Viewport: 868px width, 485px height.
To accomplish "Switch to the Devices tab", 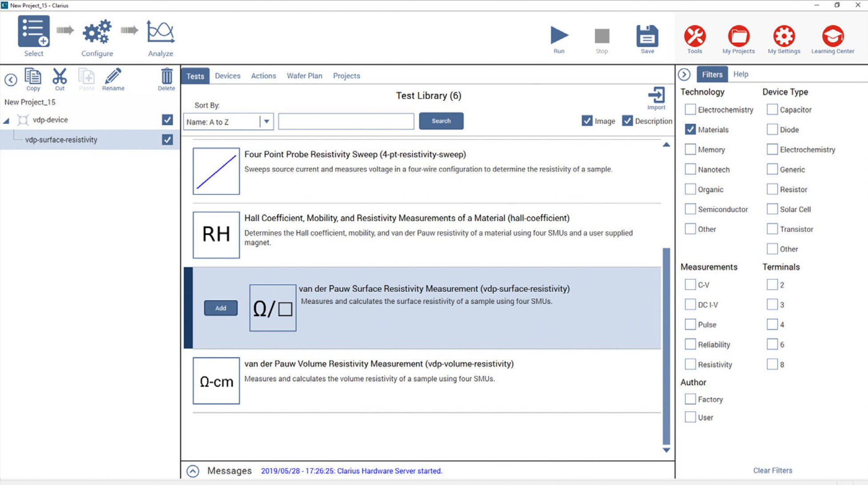I will 227,76.
